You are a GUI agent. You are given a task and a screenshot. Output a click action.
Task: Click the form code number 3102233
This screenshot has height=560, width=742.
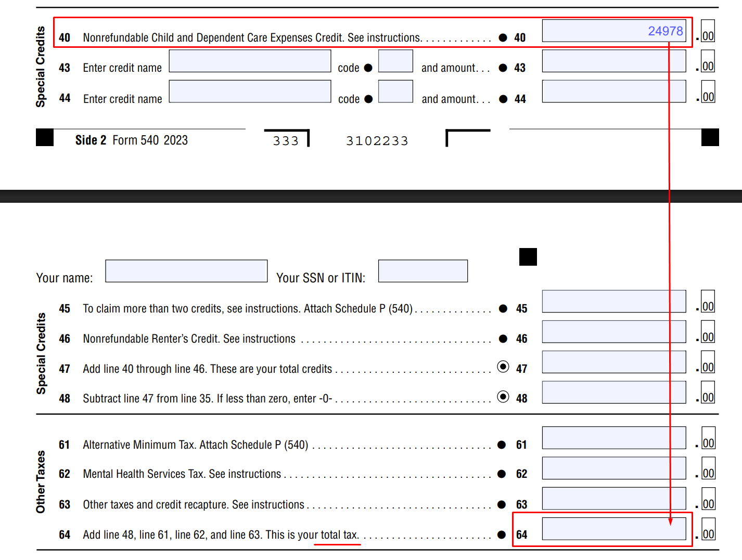[x=377, y=141]
